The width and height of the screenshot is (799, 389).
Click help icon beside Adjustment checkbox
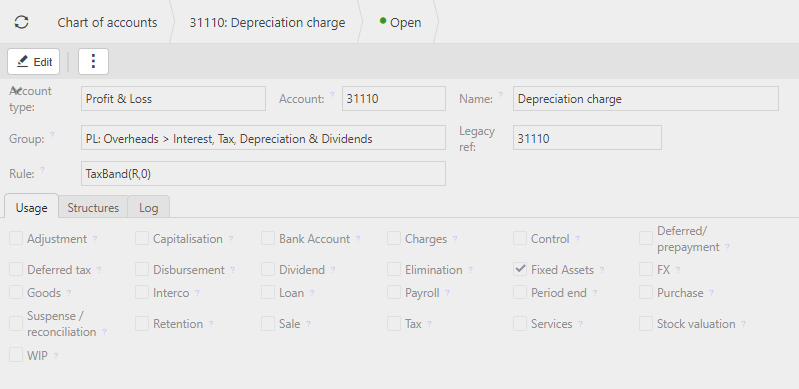tap(95, 239)
